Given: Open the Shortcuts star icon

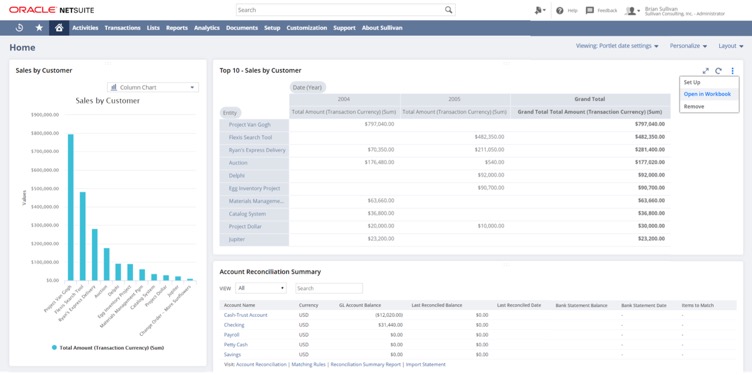Looking at the screenshot, I should coord(39,28).
